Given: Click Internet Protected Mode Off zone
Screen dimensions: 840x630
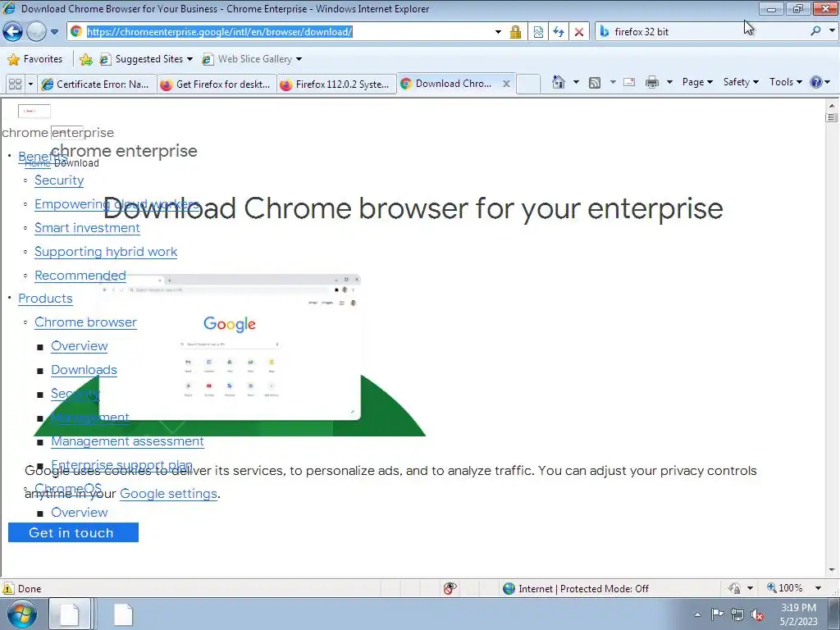Looking at the screenshot, I should pos(576,589).
